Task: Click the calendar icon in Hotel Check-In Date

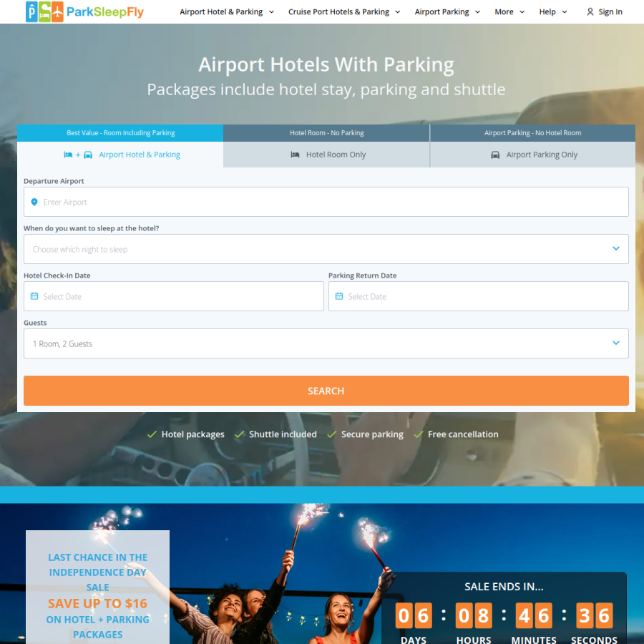Action: (x=34, y=296)
